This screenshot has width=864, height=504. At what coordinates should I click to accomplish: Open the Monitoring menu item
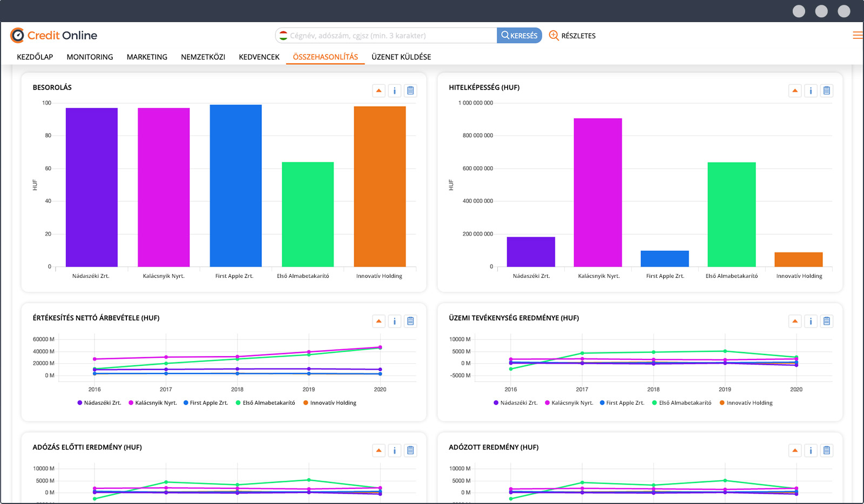90,57
